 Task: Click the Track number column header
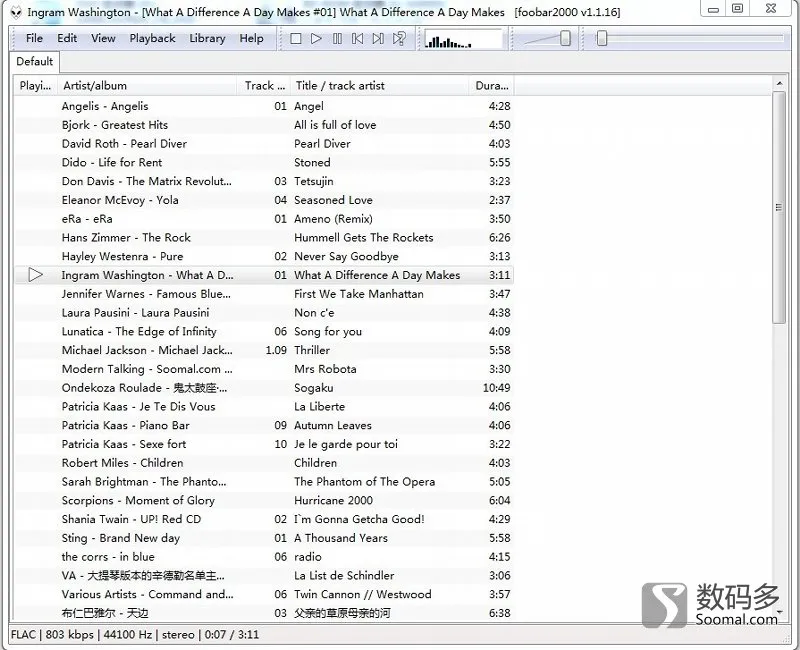click(264, 86)
